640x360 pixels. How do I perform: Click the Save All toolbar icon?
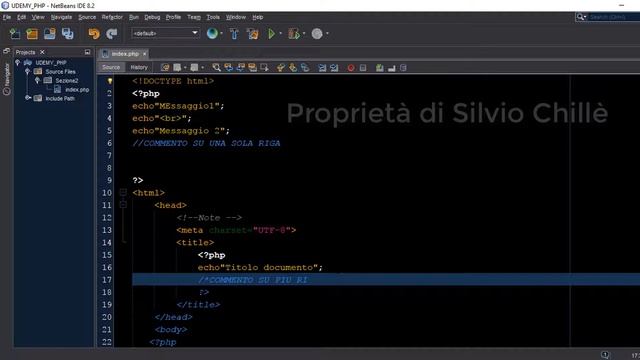pyautogui.click(x=67, y=33)
